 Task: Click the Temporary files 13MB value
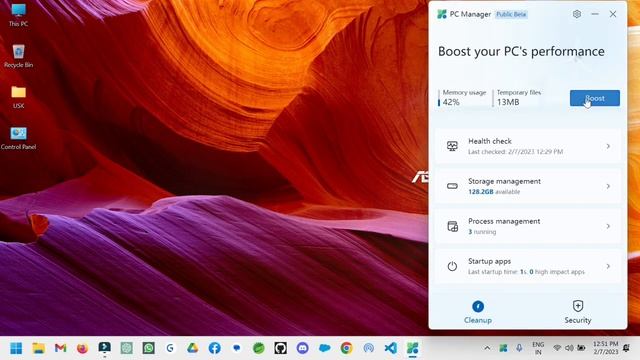point(508,102)
